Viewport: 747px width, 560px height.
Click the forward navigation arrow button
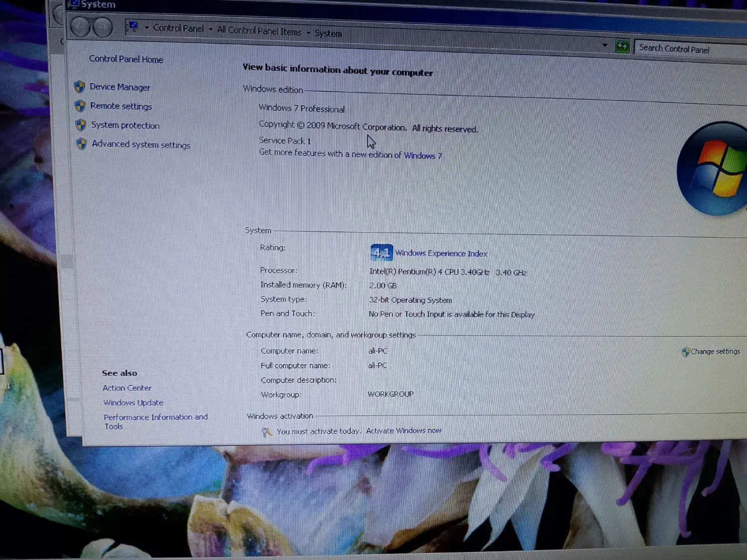click(103, 27)
